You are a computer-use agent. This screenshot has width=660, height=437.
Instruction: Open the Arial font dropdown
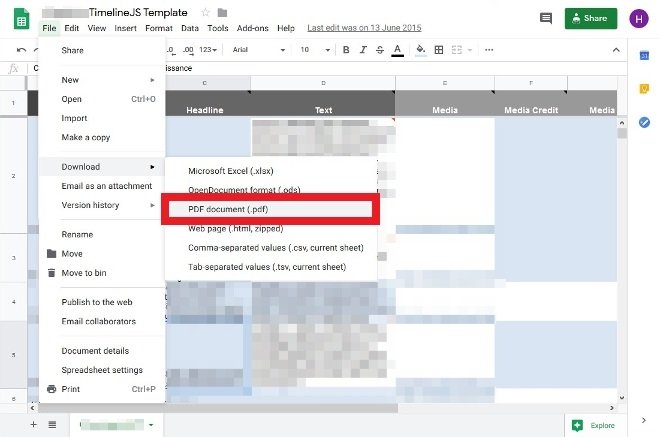[x=258, y=50]
